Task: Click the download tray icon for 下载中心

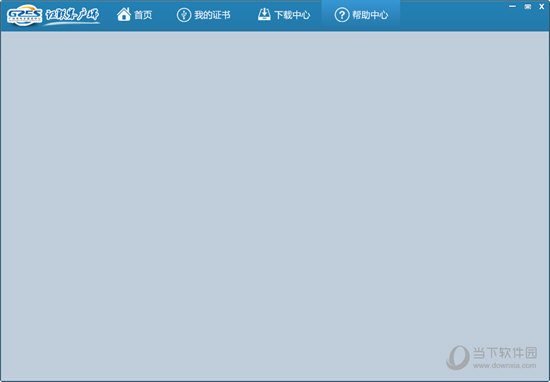Action: coord(264,15)
